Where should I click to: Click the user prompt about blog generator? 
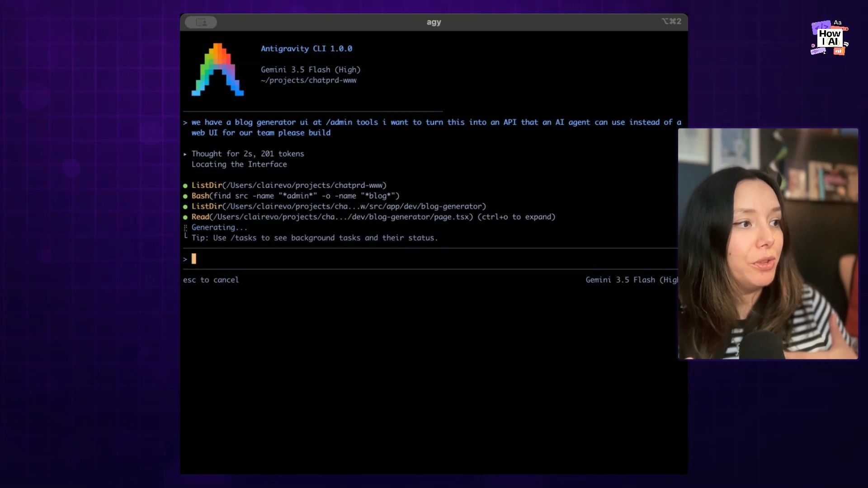pyautogui.click(x=432, y=127)
